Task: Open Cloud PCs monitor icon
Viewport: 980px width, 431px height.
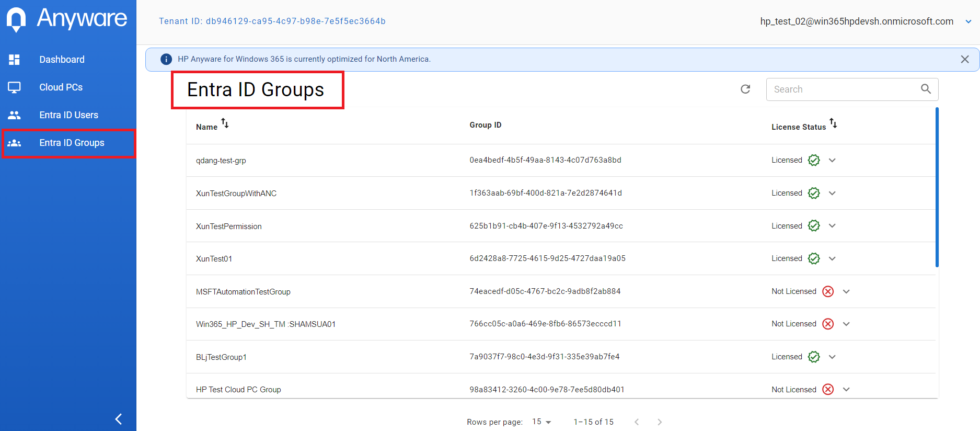Action: [x=15, y=87]
